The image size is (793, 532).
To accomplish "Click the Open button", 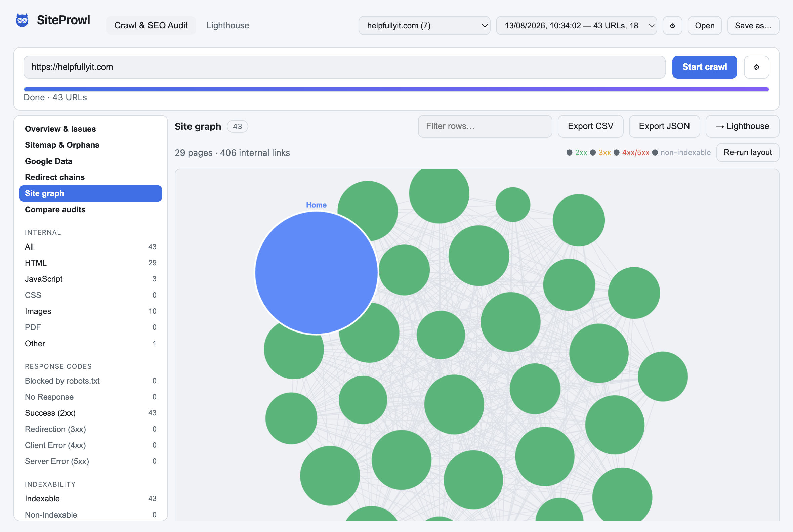I will tap(705, 26).
